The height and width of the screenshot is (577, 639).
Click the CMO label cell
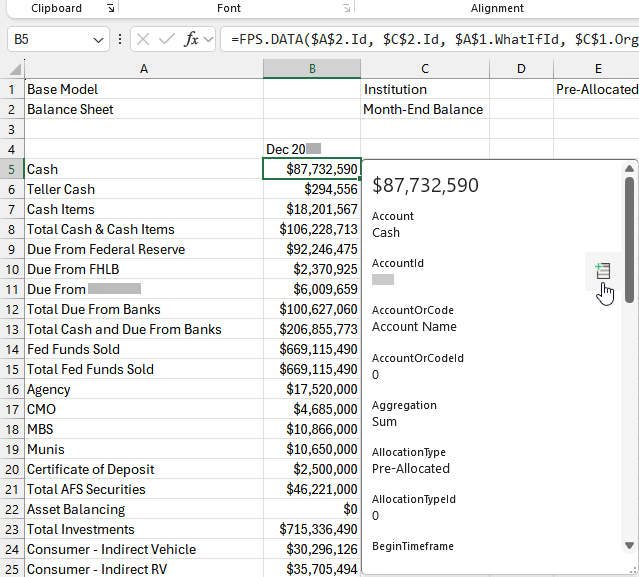[144, 409]
